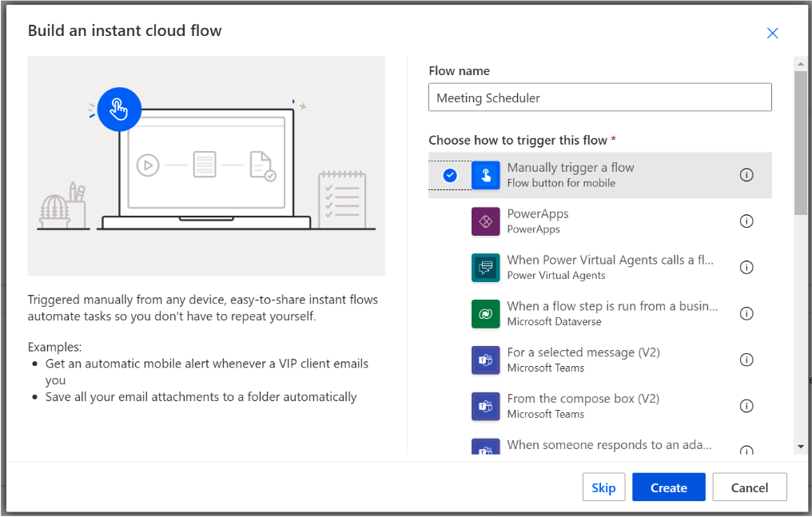Viewport: 812px width, 517px height.
Task: Show info for PowerApps trigger
Action: point(746,221)
